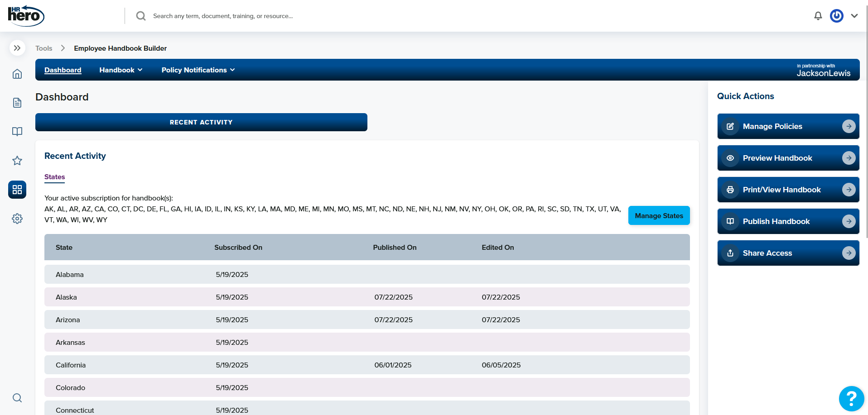Viewport: 868px width, 415px height.
Task: Open favorites star icon in sidebar
Action: pyautogui.click(x=17, y=161)
